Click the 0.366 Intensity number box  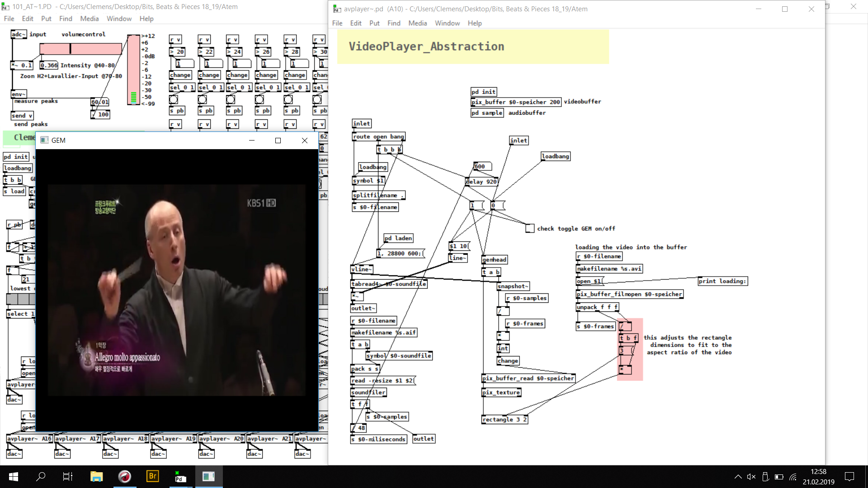coord(49,66)
